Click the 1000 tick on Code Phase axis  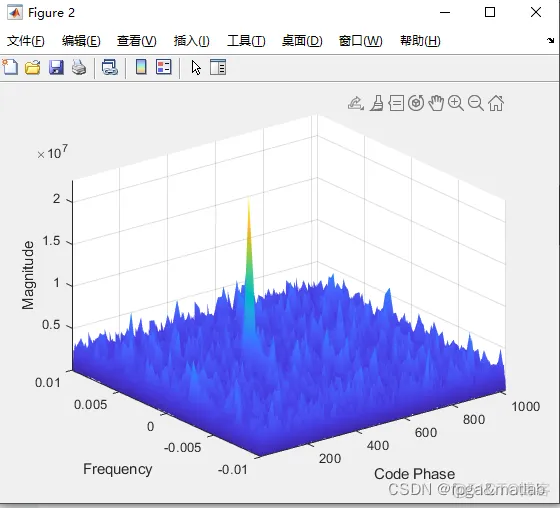tap(525, 407)
